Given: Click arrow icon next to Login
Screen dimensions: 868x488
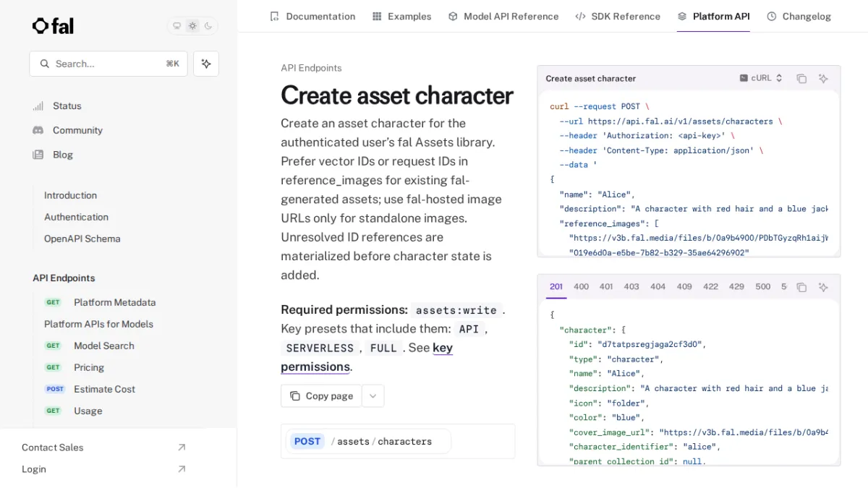Looking at the screenshot, I should point(182,469).
